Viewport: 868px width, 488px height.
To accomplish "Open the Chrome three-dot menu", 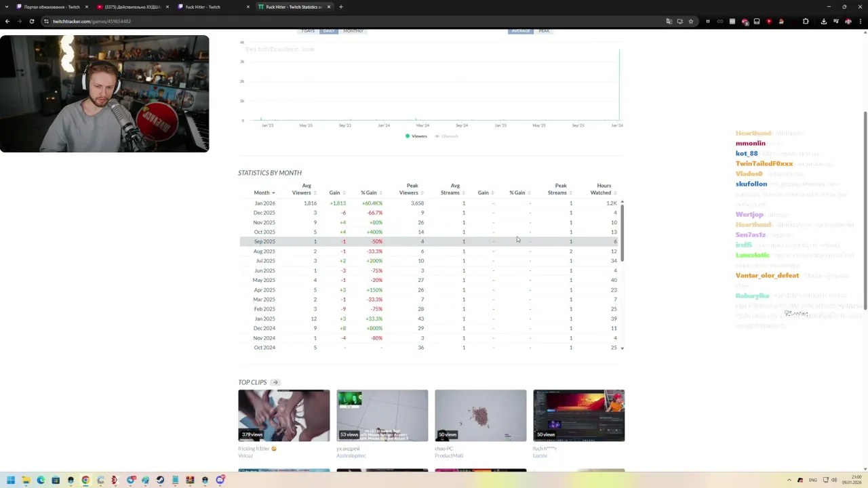I will pos(861,21).
